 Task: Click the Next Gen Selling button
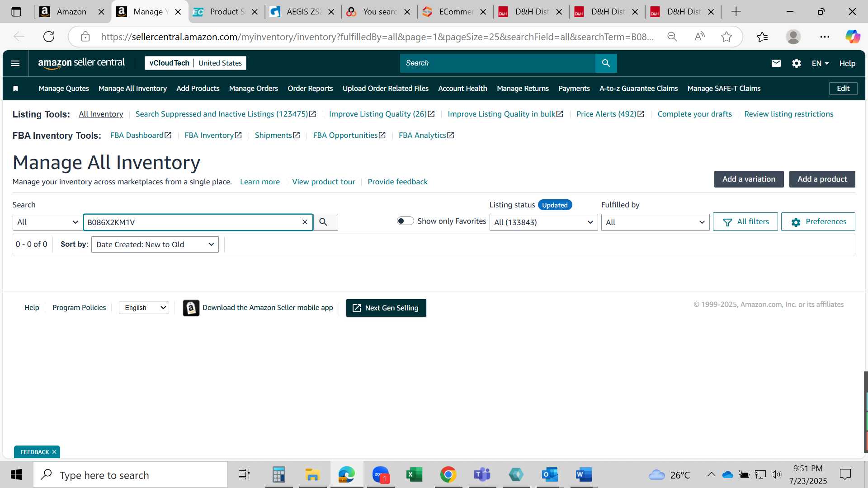click(386, 308)
